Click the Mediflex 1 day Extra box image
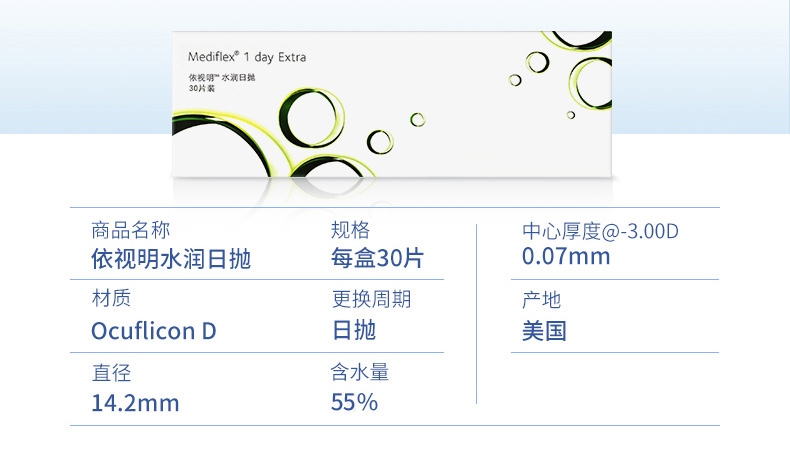Viewport: 790px width, 467px height. tap(392, 104)
